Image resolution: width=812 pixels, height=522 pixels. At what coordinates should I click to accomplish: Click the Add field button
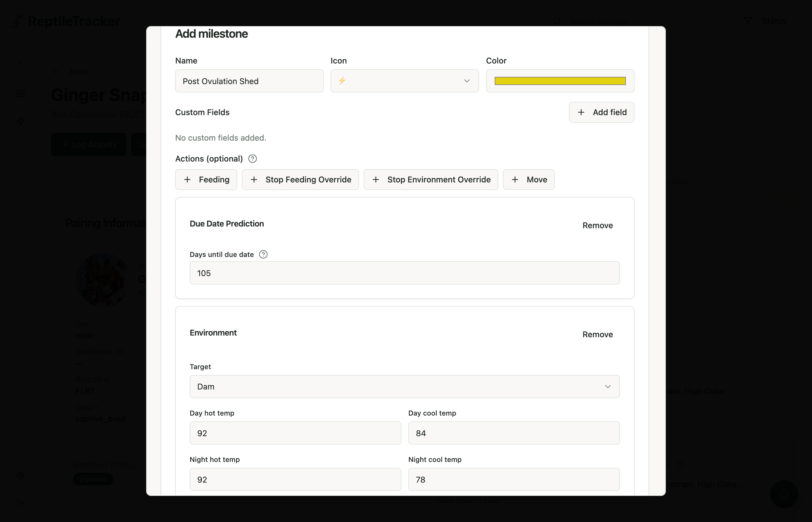[x=601, y=112]
